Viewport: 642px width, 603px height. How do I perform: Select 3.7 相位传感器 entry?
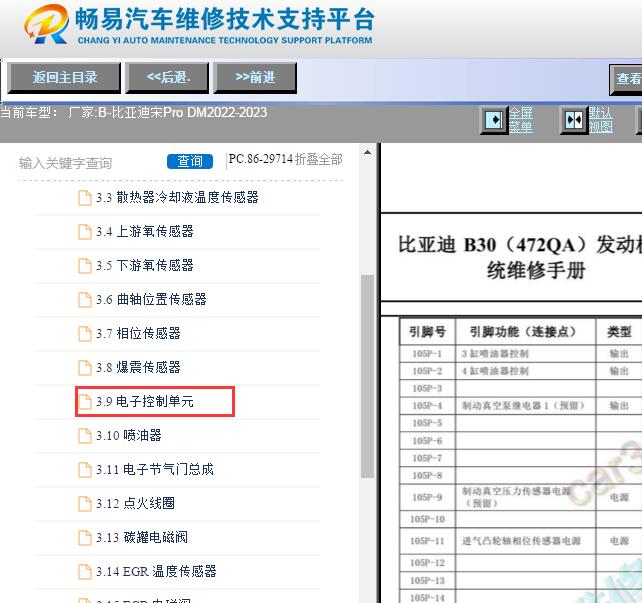pos(138,334)
